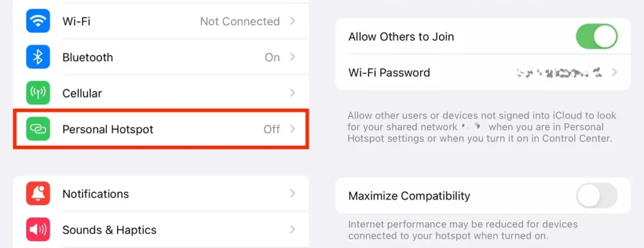Image resolution: width=644 pixels, height=248 pixels.
Task: Tap the Sounds & Haptics speaker icon
Action: pos(38,230)
